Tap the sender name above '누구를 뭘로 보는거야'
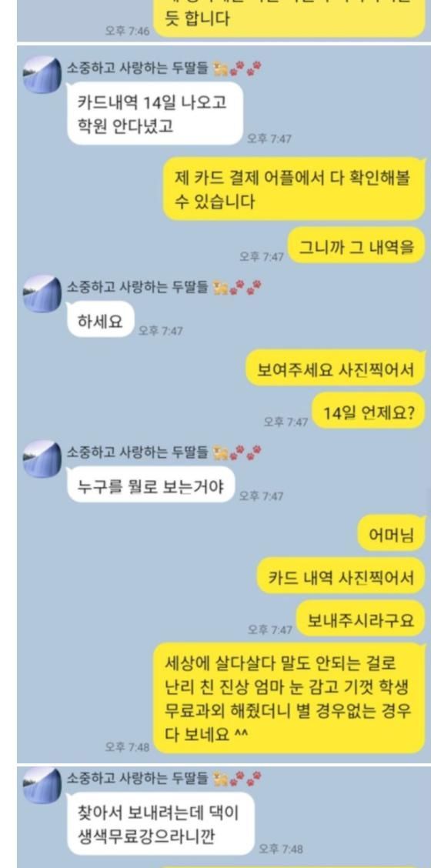434x868 pixels. click(x=138, y=452)
